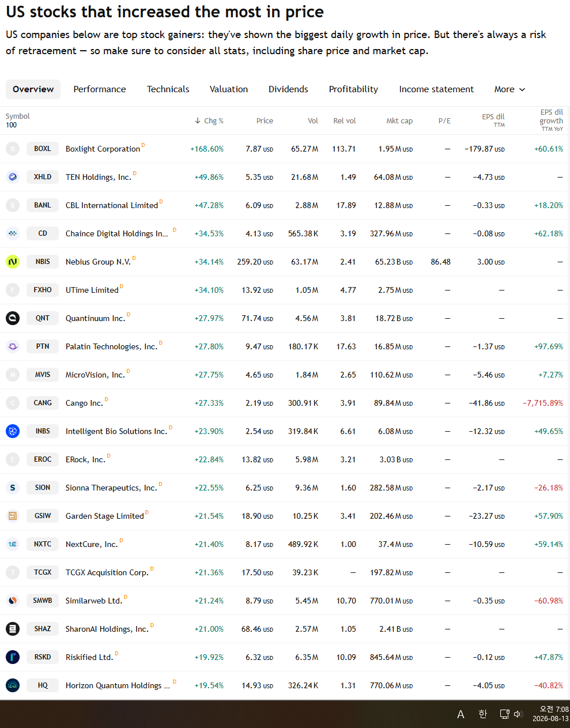Click the Horizon Quantum Holdings logo icon
Viewport: 570px width, 728px height.
13,685
